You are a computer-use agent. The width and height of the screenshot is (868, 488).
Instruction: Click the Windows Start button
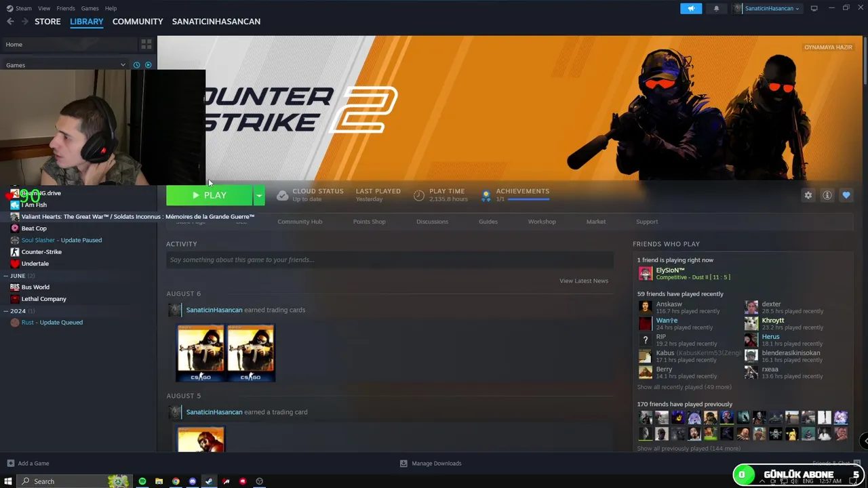9,481
